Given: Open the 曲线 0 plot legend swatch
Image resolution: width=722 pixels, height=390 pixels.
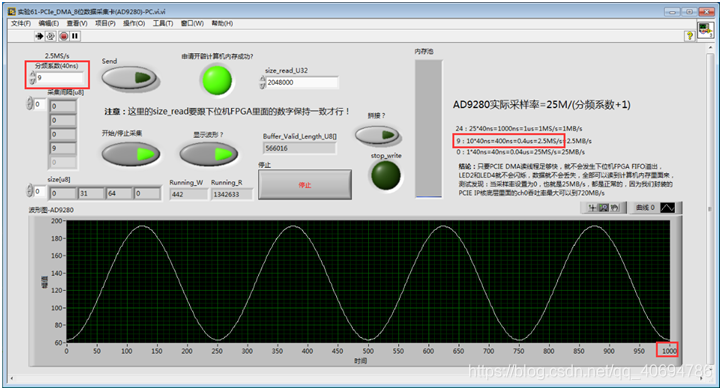Looking at the screenshot, I should coord(667,208).
